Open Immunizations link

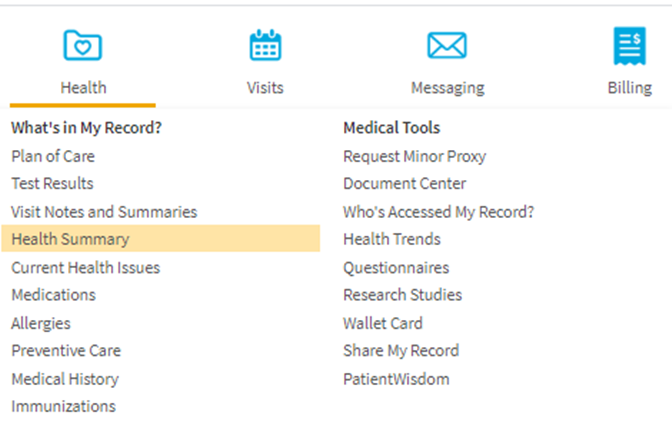63,406
